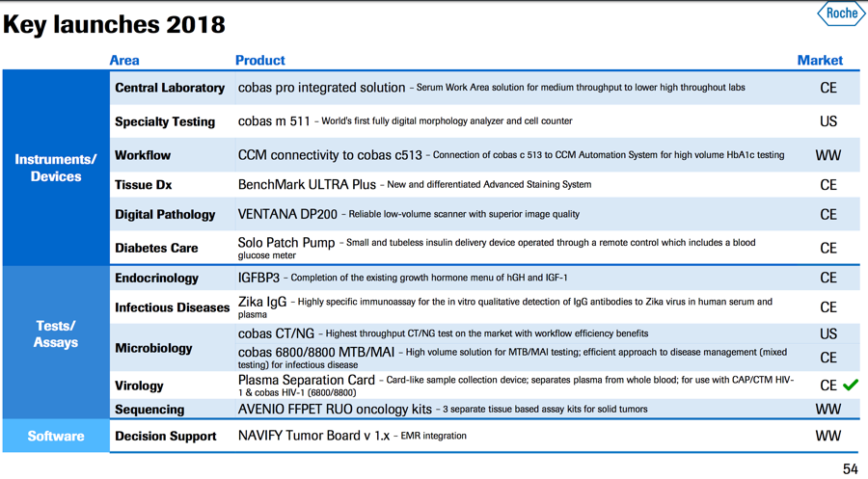Click WW market value for Workflow row
The image size is (868, 479).
(828, 155)
